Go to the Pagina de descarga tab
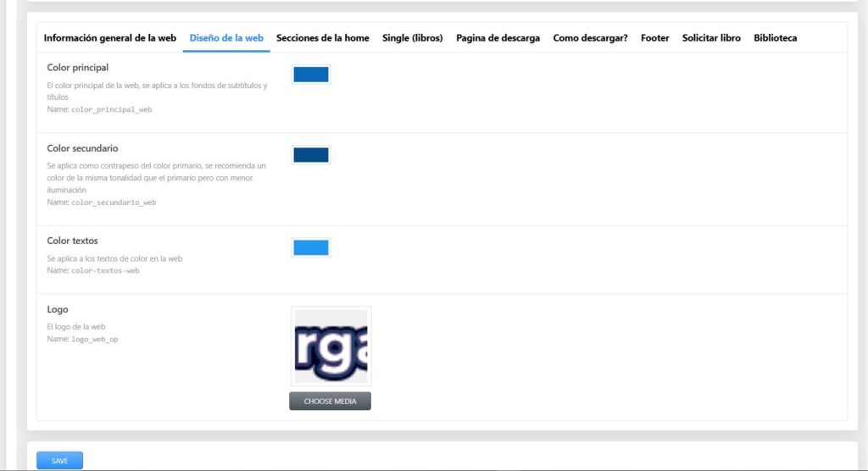868x471 pixels. pos(498,38)
